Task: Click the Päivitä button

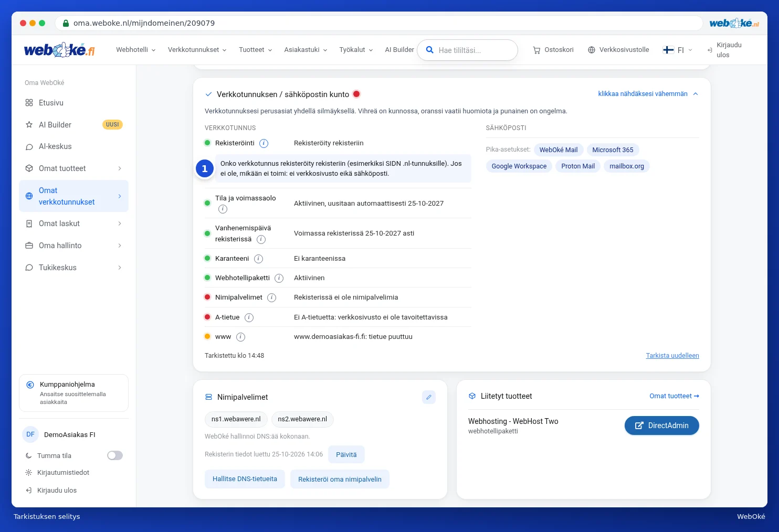Action: click(x=346, y=454)
